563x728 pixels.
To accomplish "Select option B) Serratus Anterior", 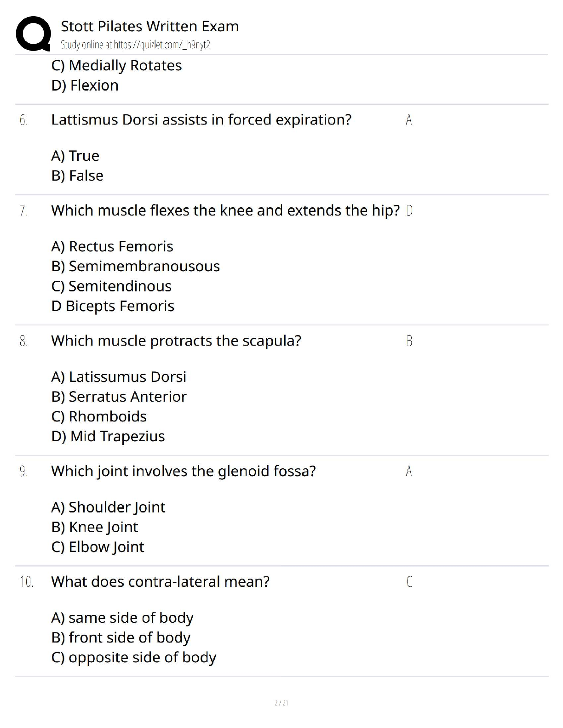I will point(119,397).
